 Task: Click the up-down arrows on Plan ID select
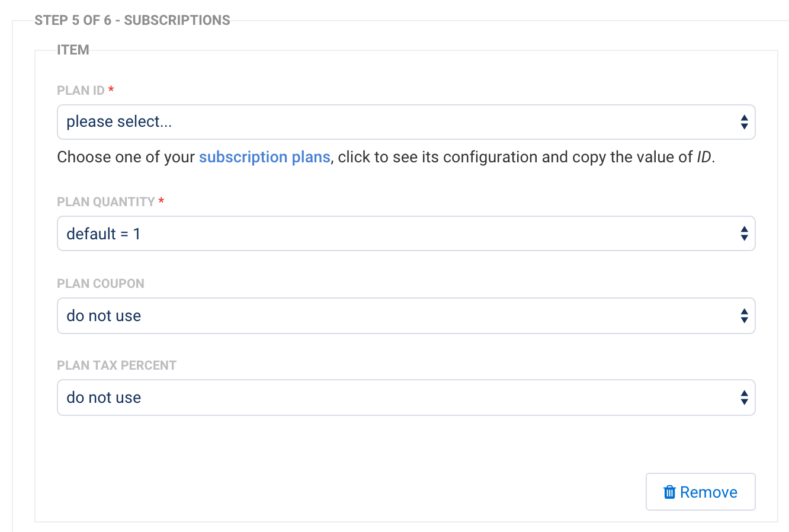[744, 122]
